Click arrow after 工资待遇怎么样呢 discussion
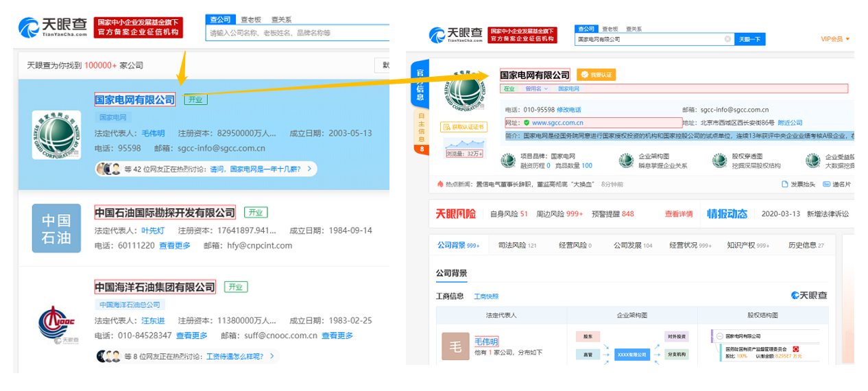The image size is (868, 391). click(x=272, y=356)
